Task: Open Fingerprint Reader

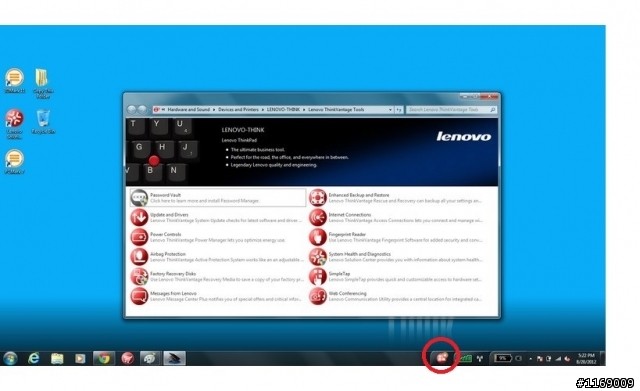Action: 396,237
